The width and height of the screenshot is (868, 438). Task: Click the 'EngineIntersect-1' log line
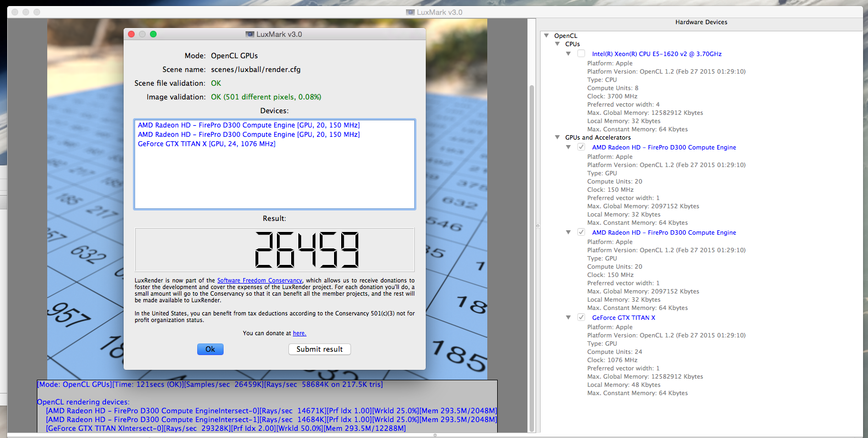point(271,420)
